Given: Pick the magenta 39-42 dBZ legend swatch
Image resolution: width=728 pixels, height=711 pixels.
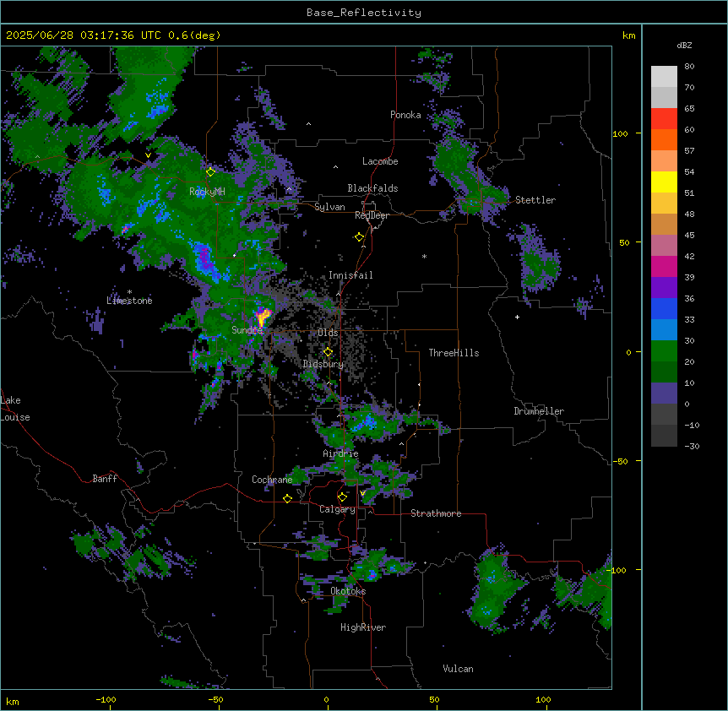Looking at the screenshot, I should tap(664, 266).
